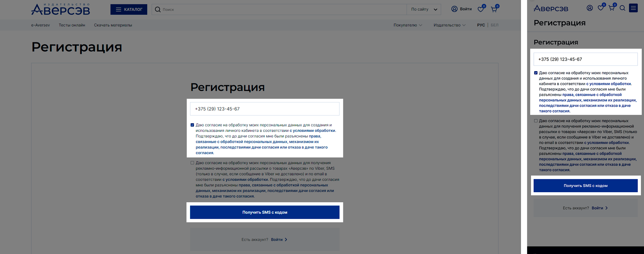Click the mobile view wishlist heart icon
The image size is (644, 254).
click(600, 8)
